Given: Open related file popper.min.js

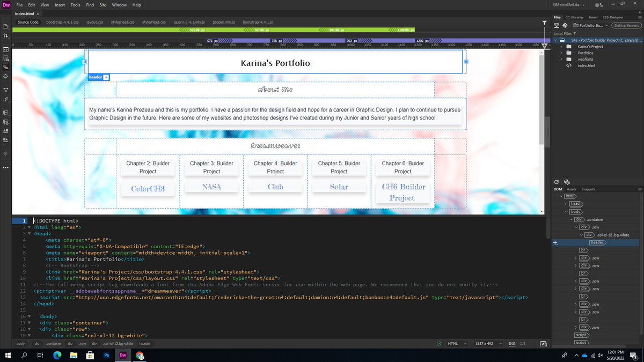Looking at the screenshot, I should [x=224, y=23].
